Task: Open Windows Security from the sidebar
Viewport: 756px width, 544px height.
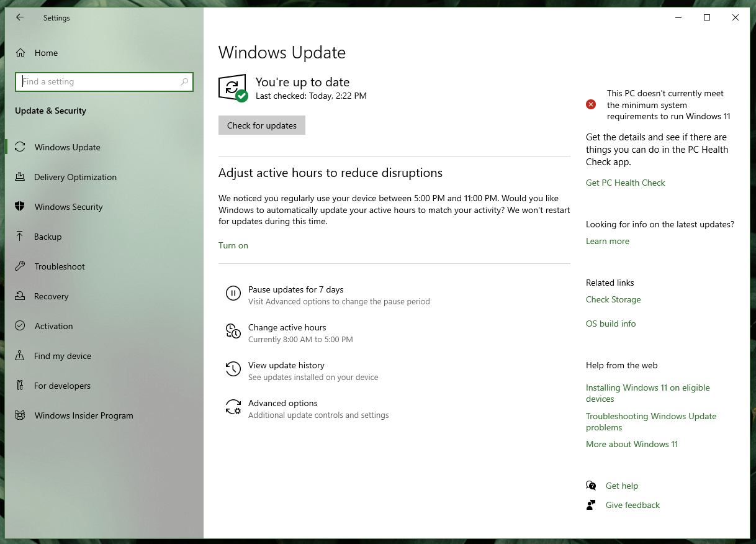Action: [x=68, y=207]
